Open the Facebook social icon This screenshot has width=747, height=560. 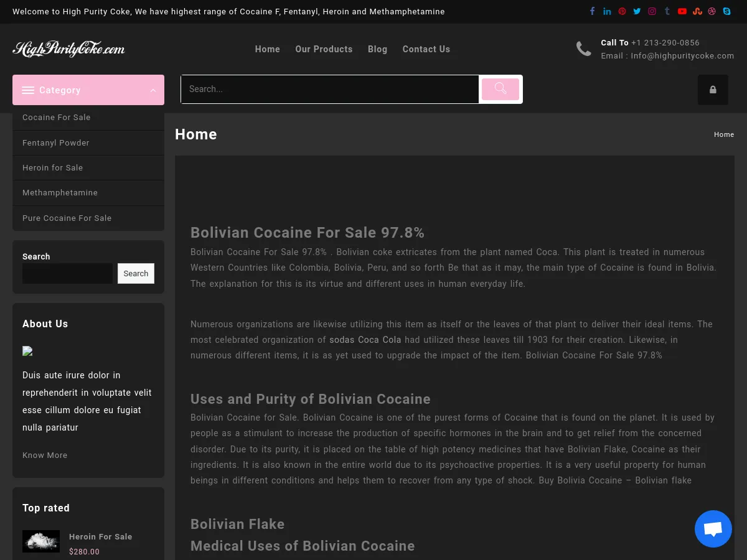(x=592, y=11)
